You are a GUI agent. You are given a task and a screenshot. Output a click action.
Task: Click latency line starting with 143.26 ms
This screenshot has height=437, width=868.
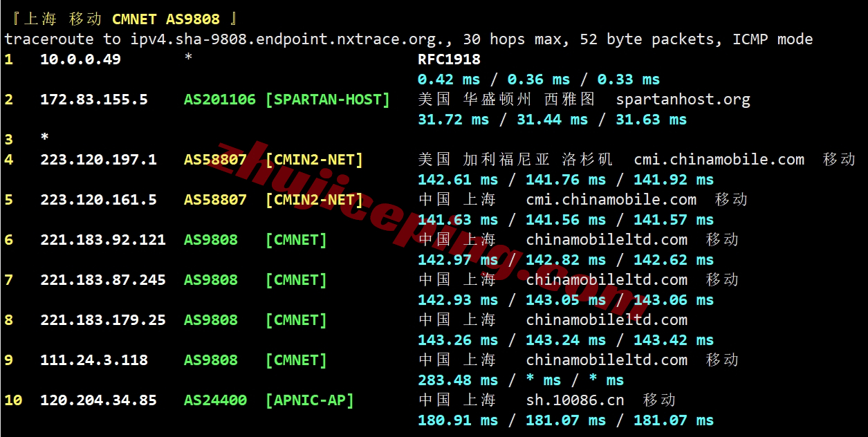(566, 340)
